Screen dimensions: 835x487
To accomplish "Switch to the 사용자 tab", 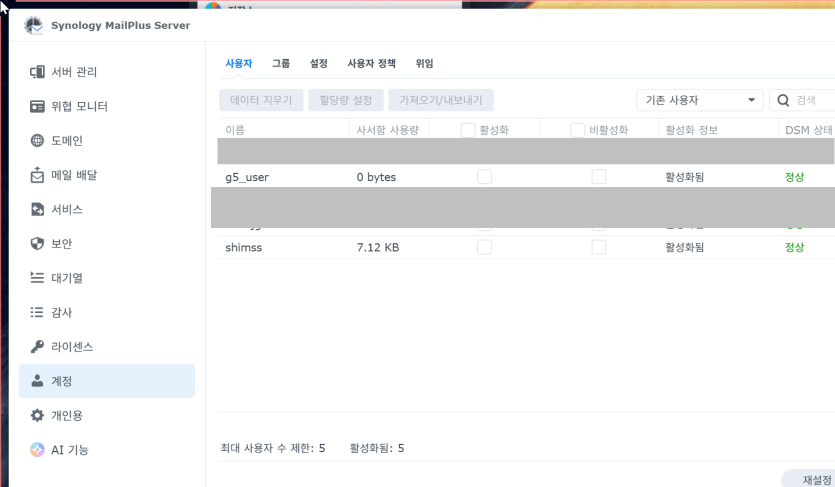I will (x=239, y=63).
